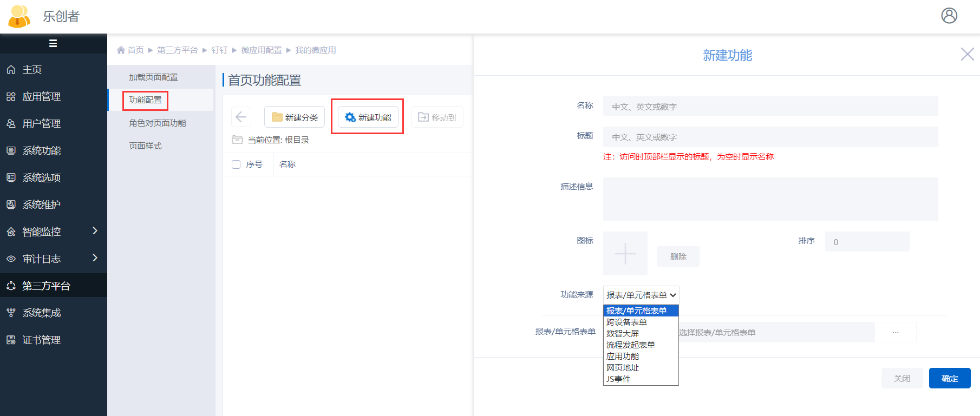Image resolution: width=980 pixels, height=416 pixels.
Task: Expand the 审计日志 sidebar submenu
Action: coord(95,258)
